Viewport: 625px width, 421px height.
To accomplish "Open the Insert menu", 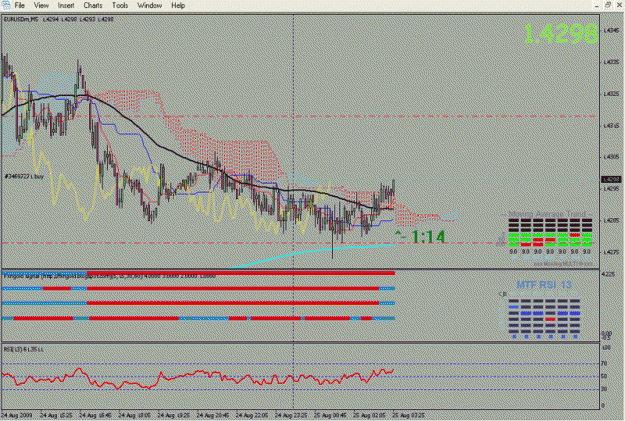I will (66, 6).
